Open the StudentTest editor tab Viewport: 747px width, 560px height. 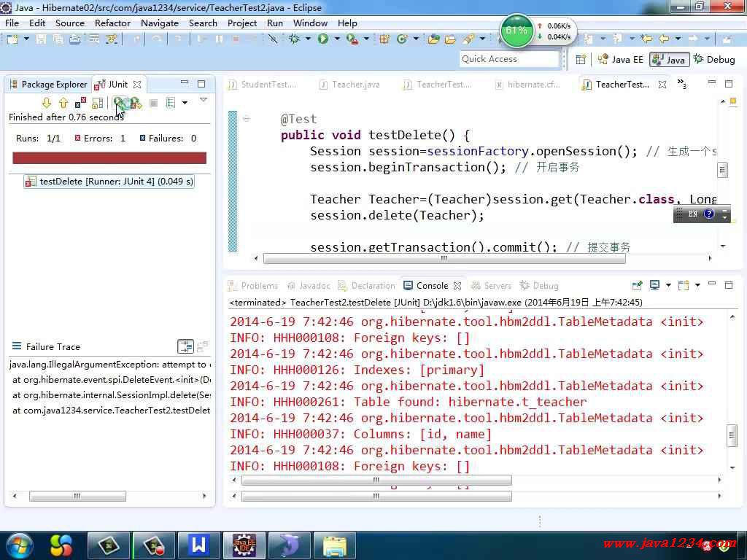point(263,85)
